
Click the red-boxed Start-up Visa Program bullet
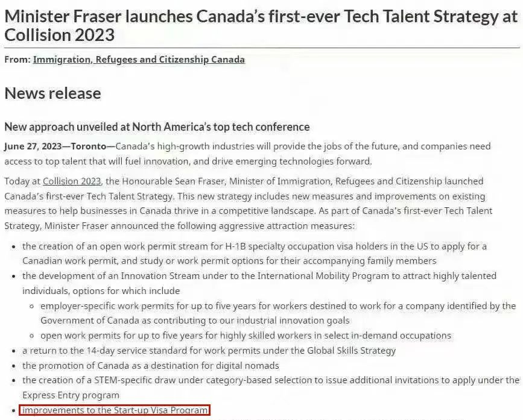pyautogui.click(x=115, y=410)
